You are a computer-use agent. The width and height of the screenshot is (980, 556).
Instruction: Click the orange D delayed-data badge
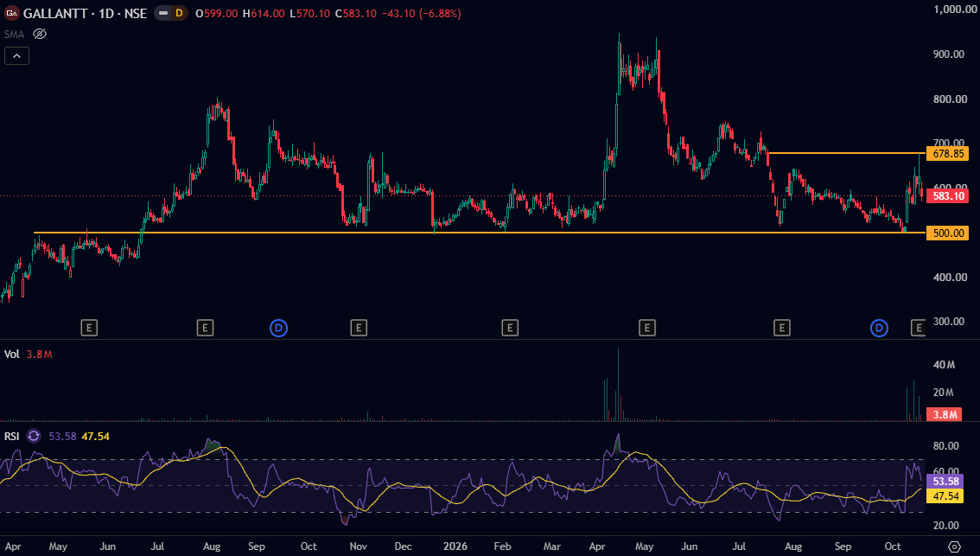pyautogui.click(x=180, y=13)
